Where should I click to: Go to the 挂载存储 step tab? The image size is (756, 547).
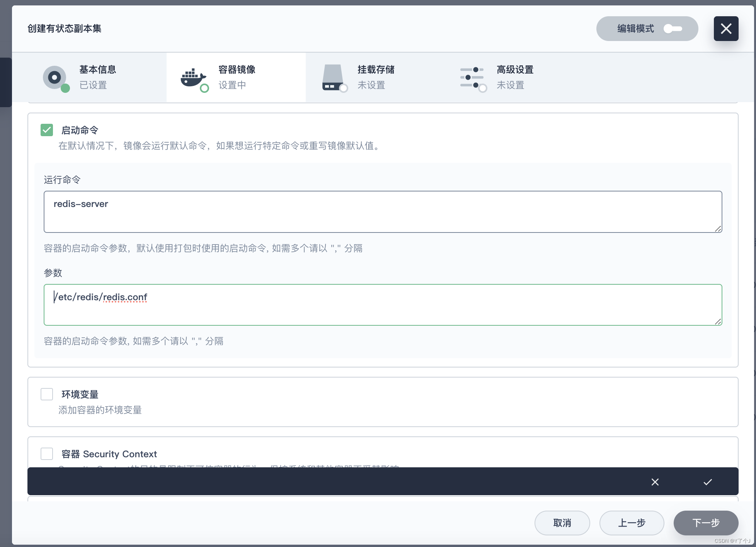pos(375,77)
